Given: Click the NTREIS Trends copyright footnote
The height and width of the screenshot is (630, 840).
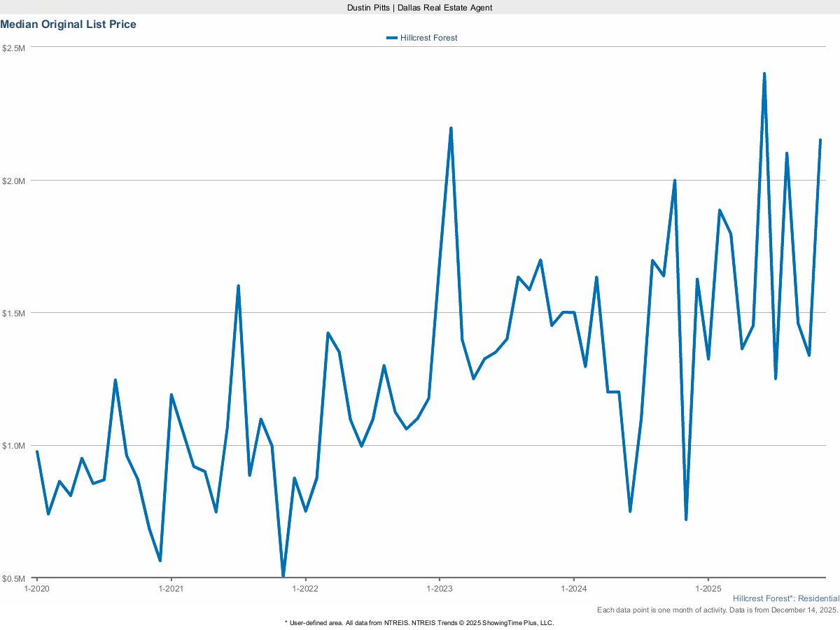Looking at the screenshot, I should coord(419,622).
